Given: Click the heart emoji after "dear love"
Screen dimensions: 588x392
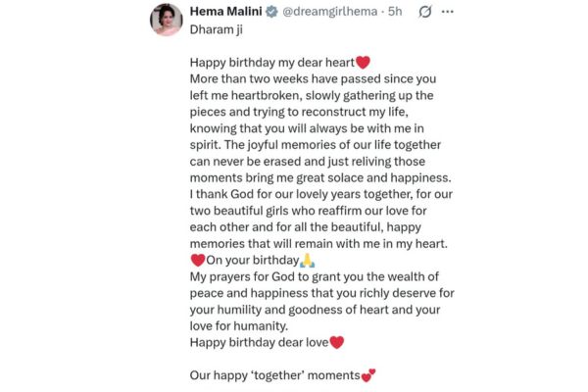Looking at the screenshot, I should (337, 342).
